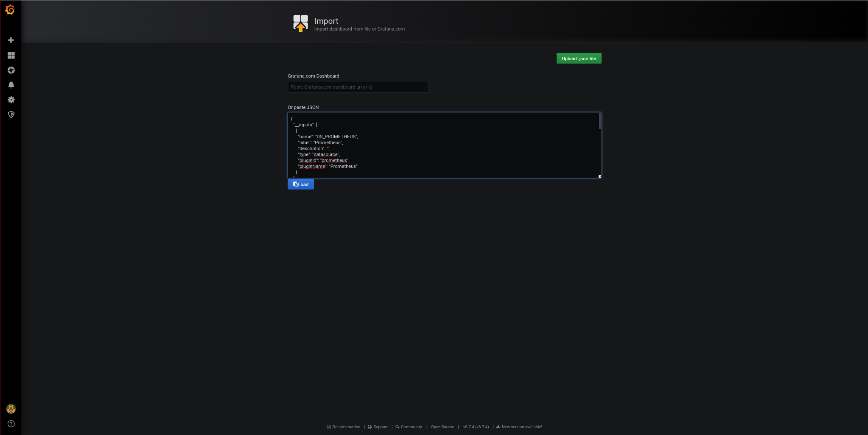The width and height of the screenshot is (868, 435).
Task: Open the Server Admin shield icon
Action: 11,115
